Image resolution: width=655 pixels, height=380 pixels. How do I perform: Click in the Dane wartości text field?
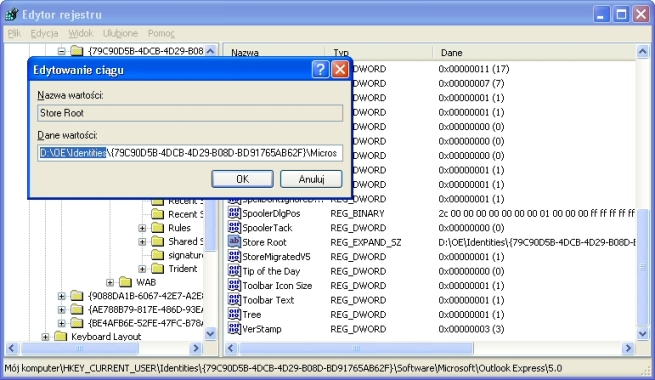point(190,153)
